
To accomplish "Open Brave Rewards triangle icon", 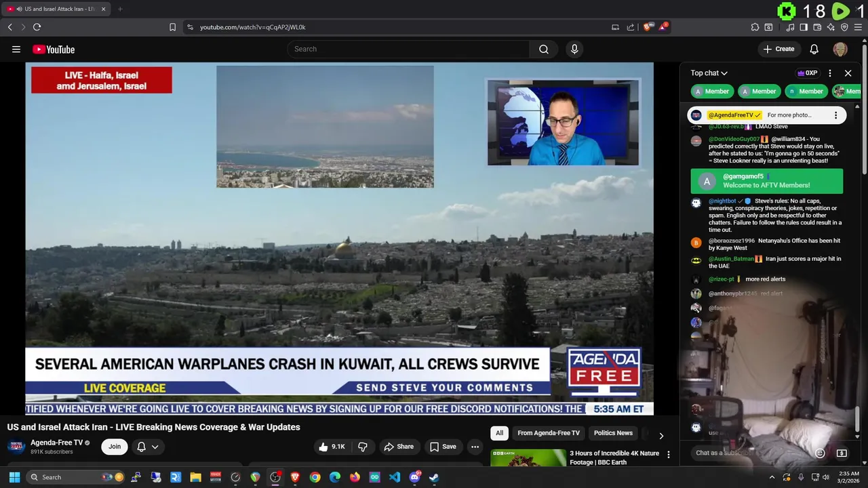I will tap(663, 27).
